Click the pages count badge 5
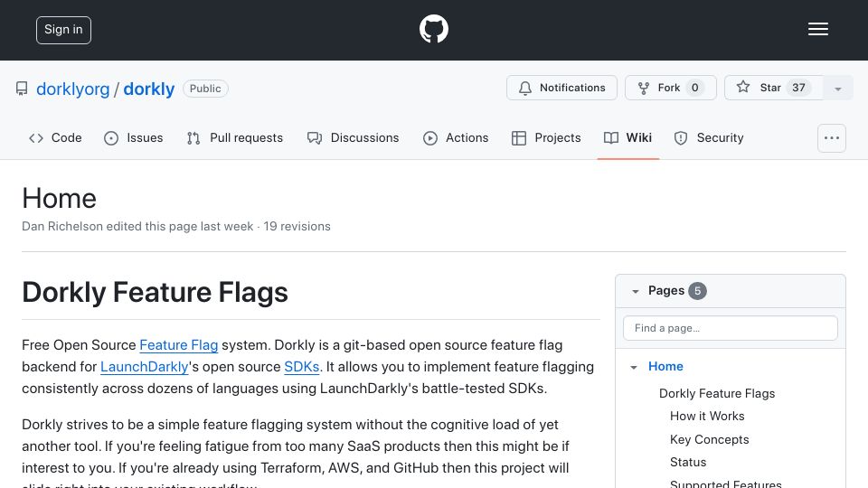 697,291
